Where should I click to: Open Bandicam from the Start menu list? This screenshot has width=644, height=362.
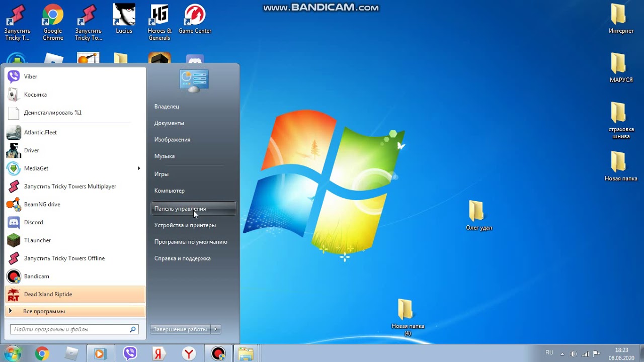click(x=75, y=277)
